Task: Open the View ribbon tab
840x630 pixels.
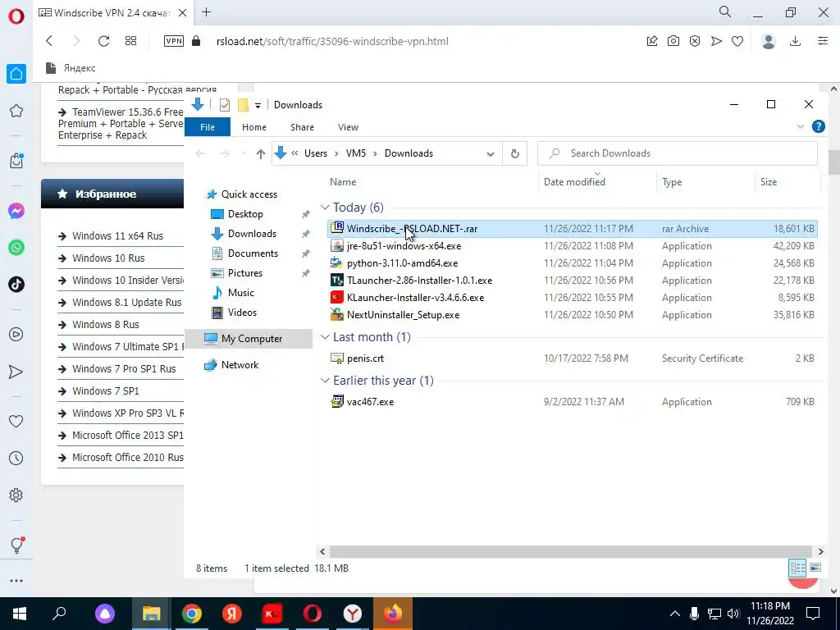Action: click(x=348, y=127)
